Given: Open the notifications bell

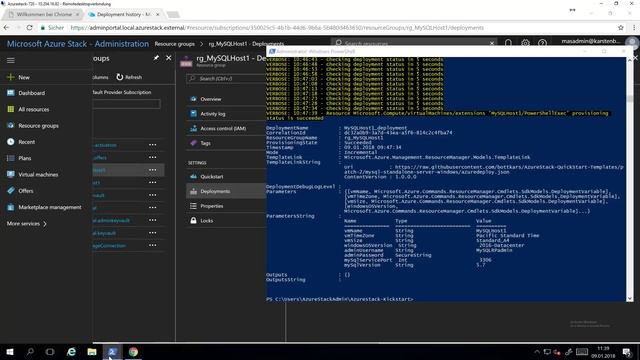Looking at the screenshot, I should (x=508, y=43).
